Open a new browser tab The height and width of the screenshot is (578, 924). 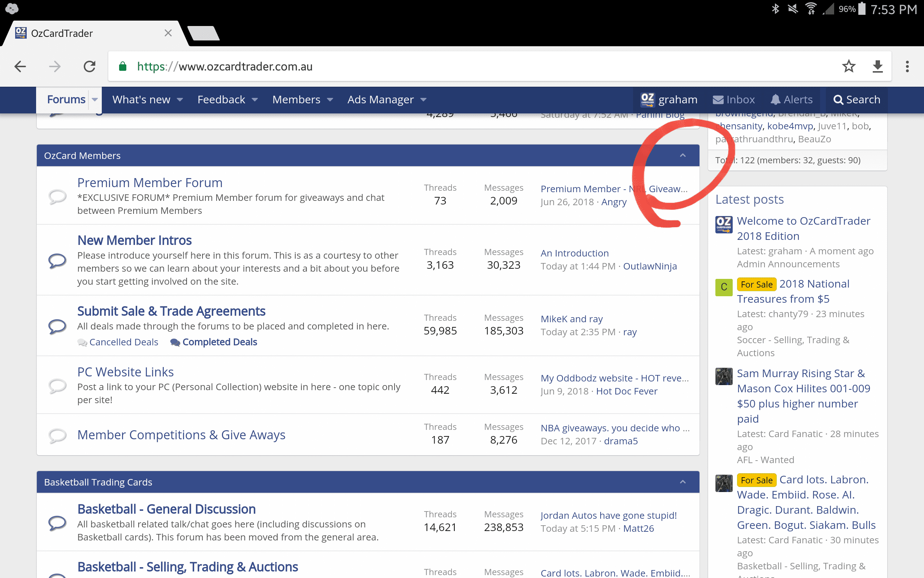[204, 33]
